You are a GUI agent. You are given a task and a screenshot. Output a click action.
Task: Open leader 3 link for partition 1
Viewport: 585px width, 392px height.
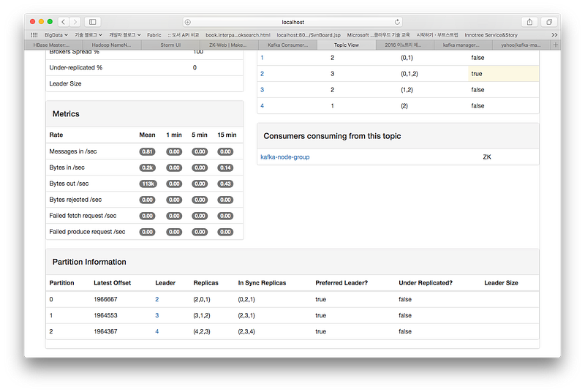(156, 315)
